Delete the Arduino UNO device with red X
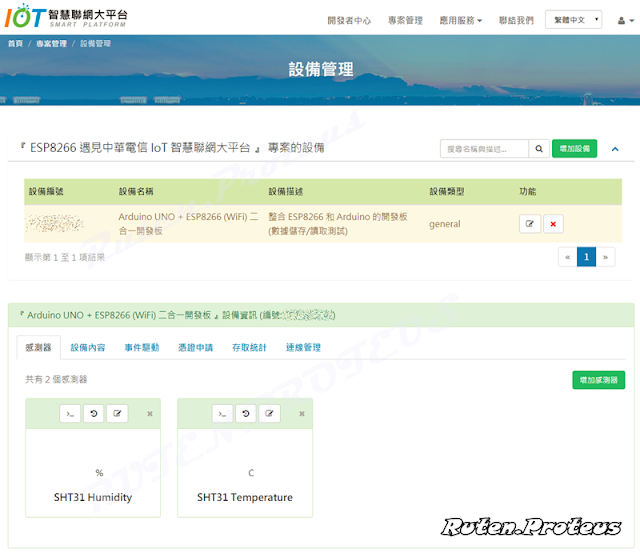 (x=553, y=224)
